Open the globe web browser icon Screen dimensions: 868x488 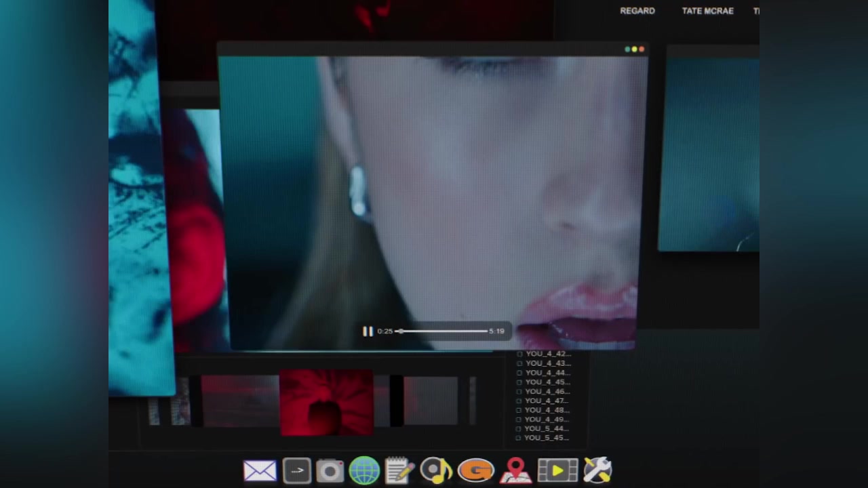[364, 470]
